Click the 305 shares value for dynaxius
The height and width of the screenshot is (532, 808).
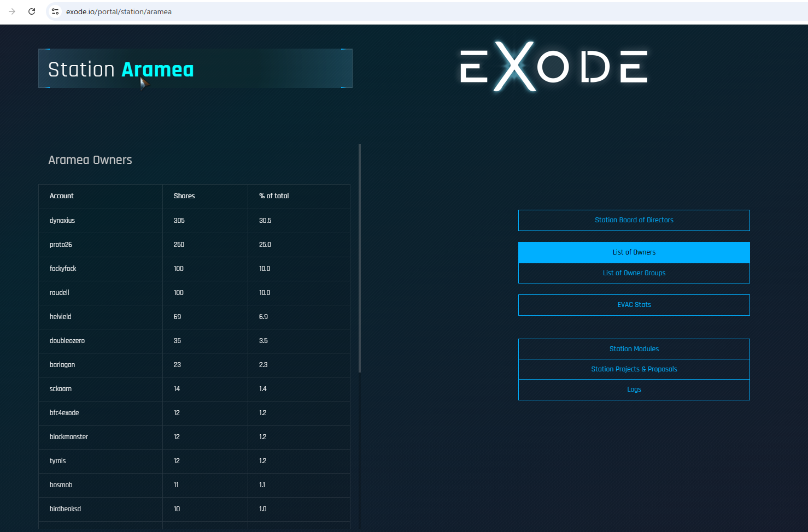179,221
